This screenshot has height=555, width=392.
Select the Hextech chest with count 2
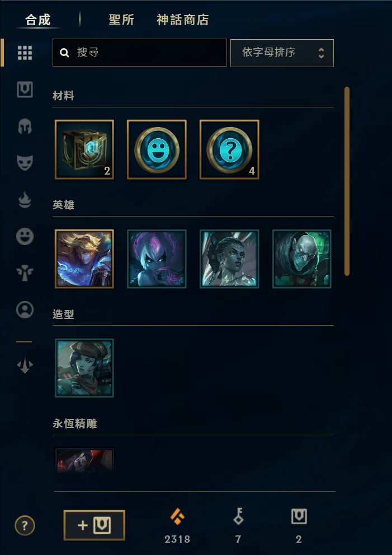click(x=84, y=149)
